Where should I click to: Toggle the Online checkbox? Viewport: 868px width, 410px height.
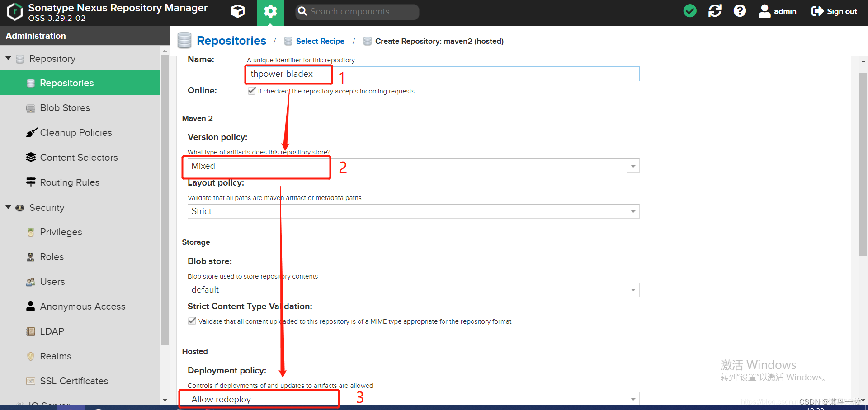click(252, 91)
